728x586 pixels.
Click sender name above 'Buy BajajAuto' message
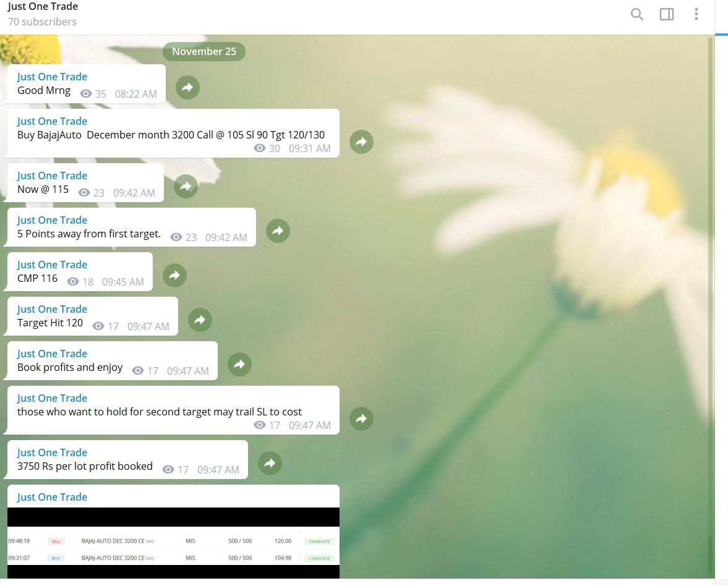tap(52, 121)
